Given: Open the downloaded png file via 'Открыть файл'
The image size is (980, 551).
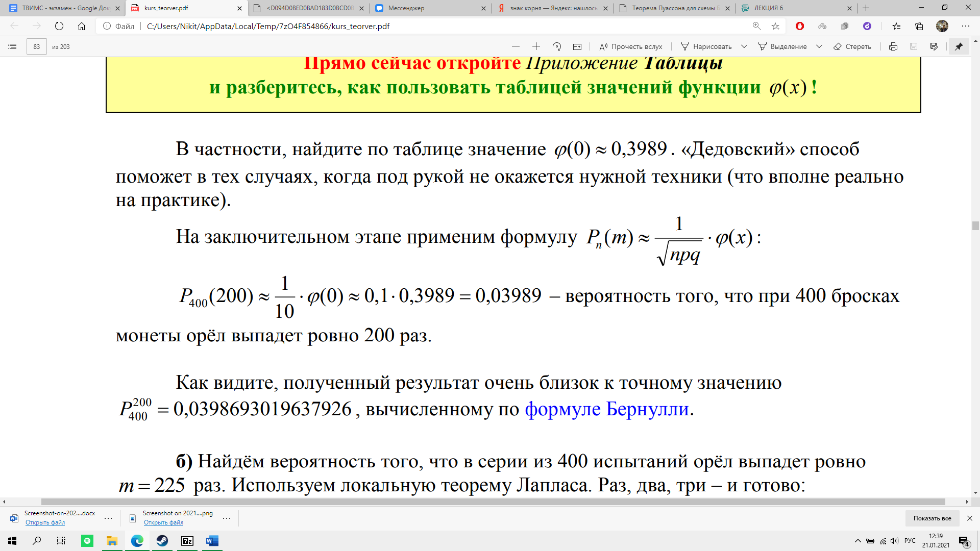Looking at the screenshot, I should click(163, 522).
